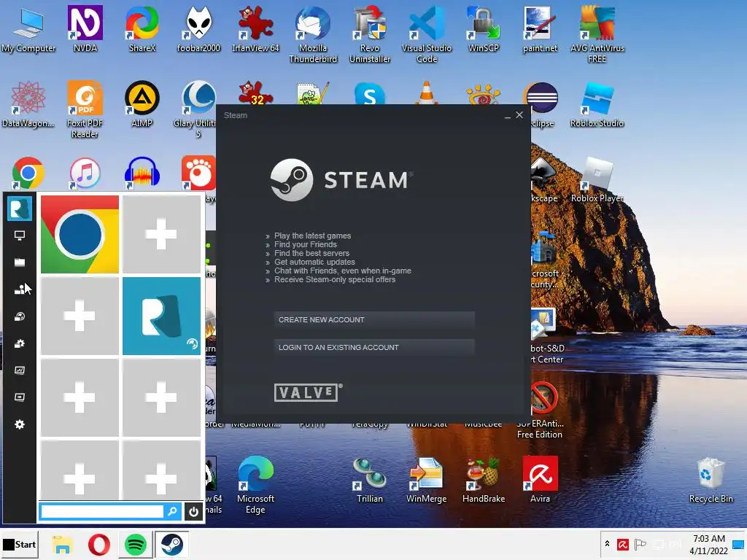Click the Action Center flag tray icon
The width and height of the screenshot is (747, 560).
(640, 544)
